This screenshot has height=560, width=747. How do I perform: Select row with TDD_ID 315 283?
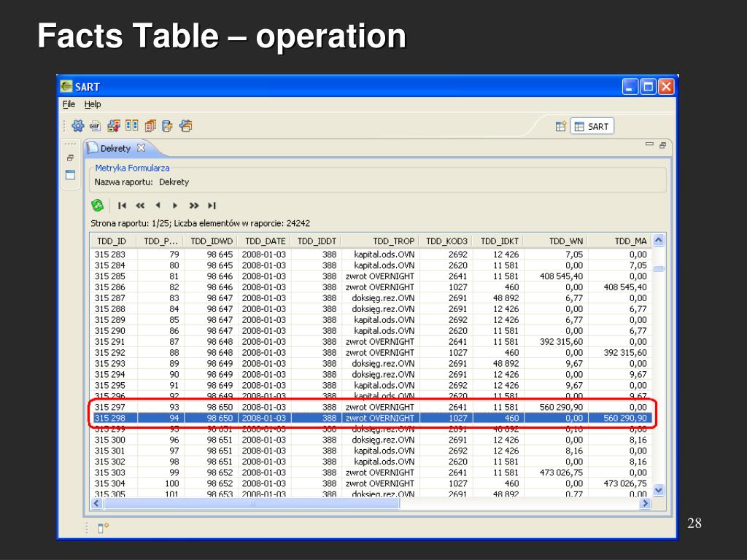click(x=371, y=254)
